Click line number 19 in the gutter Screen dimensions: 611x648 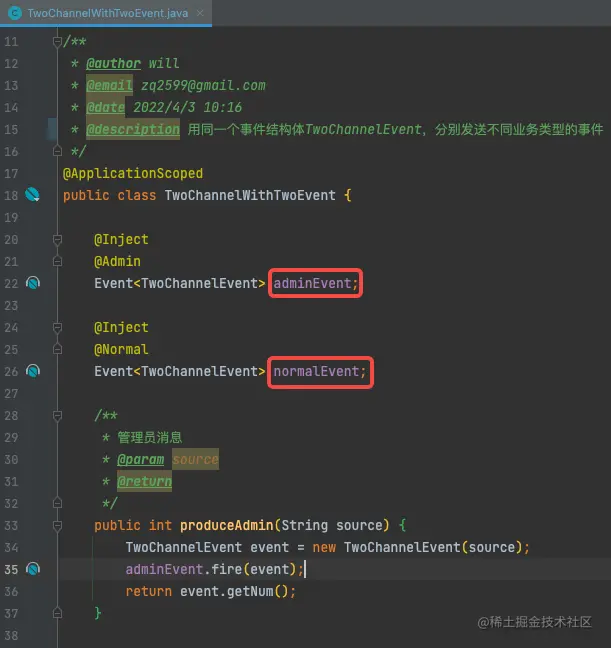coord(11,217)
